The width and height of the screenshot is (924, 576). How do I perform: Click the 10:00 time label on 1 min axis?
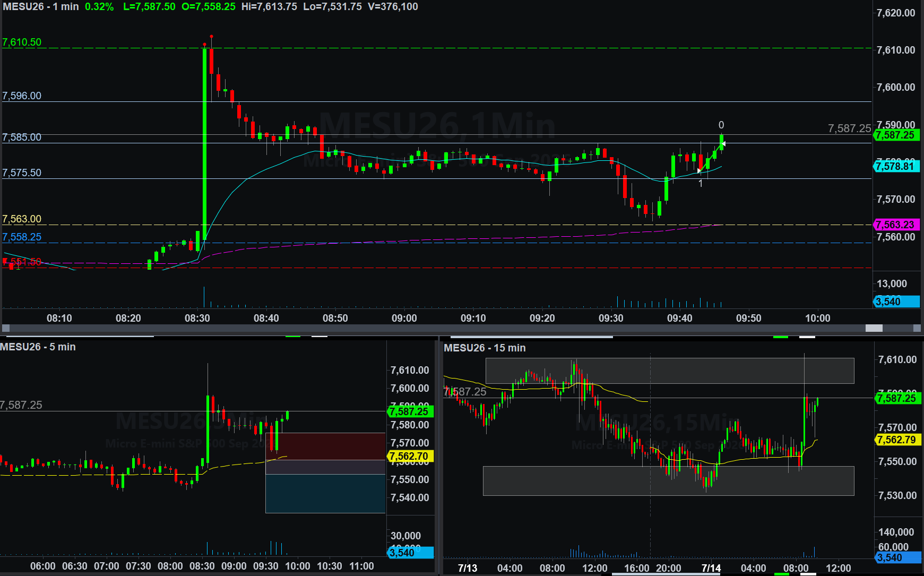click(818, 319)
